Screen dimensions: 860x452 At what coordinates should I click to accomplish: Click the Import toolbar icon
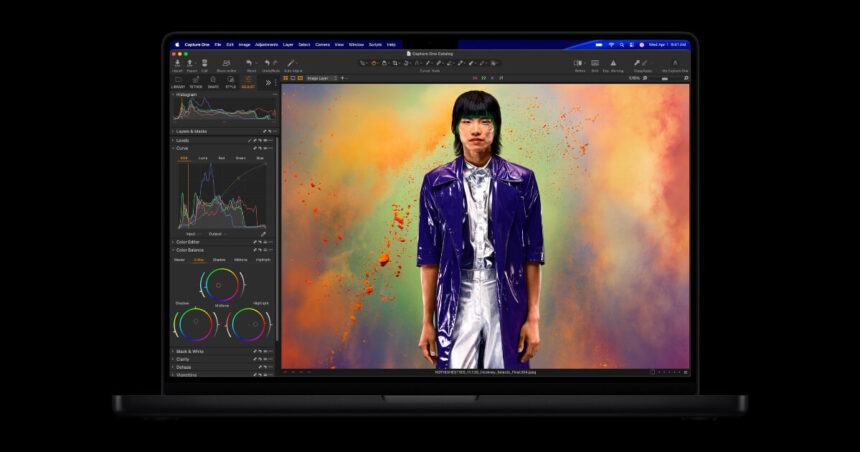coord(177,64)
